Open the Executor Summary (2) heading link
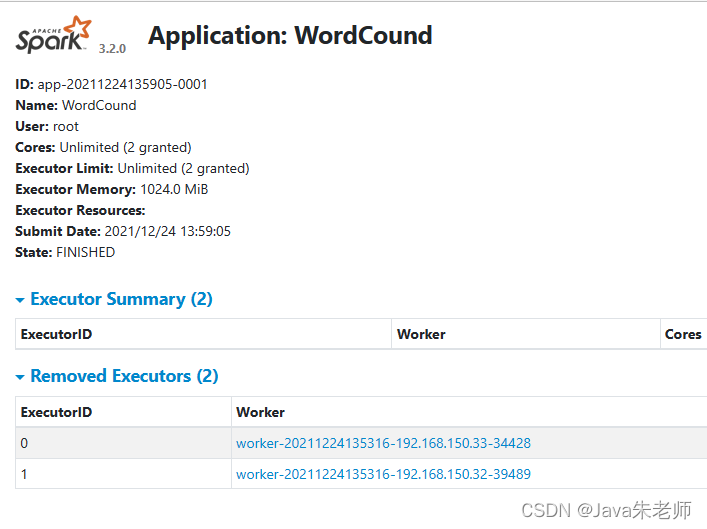The width and height of the screenshot is (707, 529). coord(121,299)
